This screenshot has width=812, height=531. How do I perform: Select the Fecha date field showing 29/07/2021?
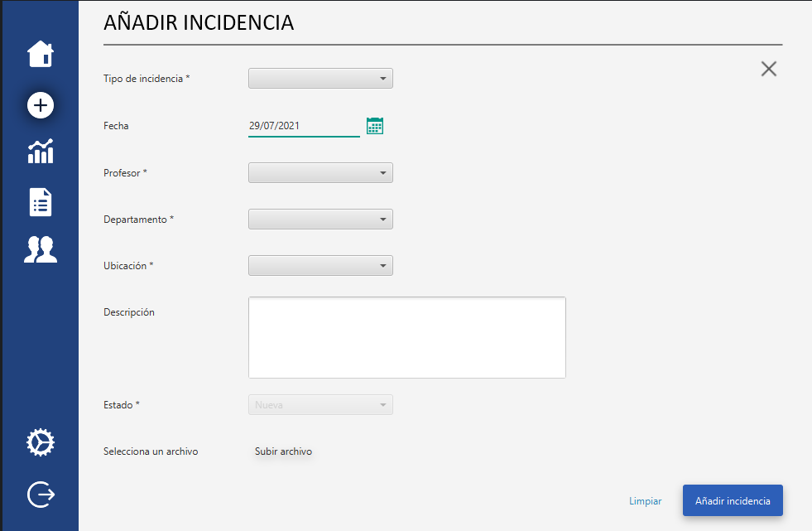pos(304,125)
